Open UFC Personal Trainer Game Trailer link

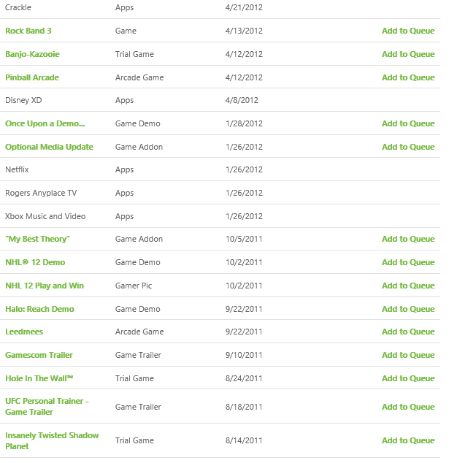[47, 407]
